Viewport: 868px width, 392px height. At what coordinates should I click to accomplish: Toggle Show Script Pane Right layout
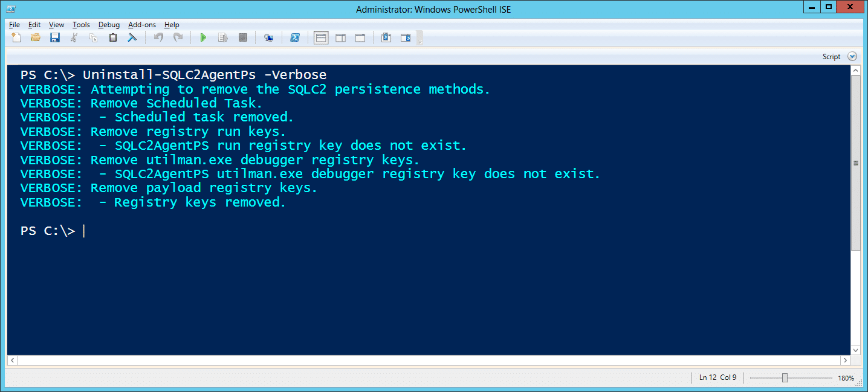pyautogui.click(x=340, y=38)
